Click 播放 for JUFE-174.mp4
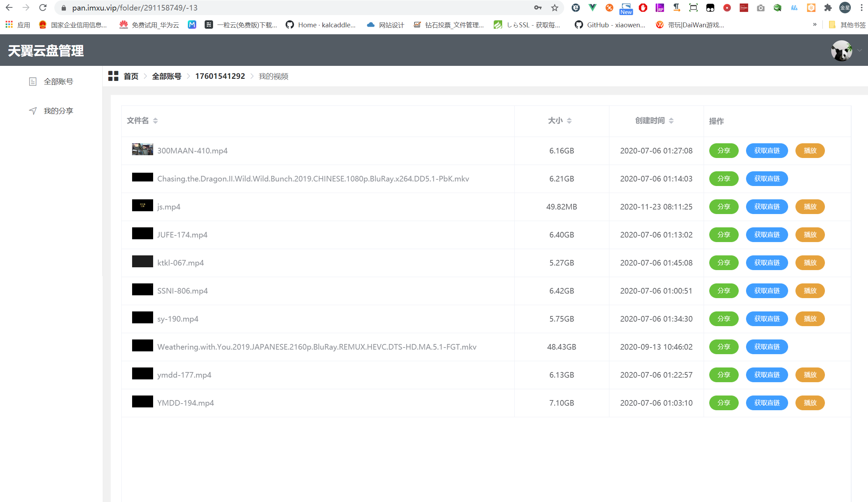This screenshot has width=868, height=502. coord(810,235)
